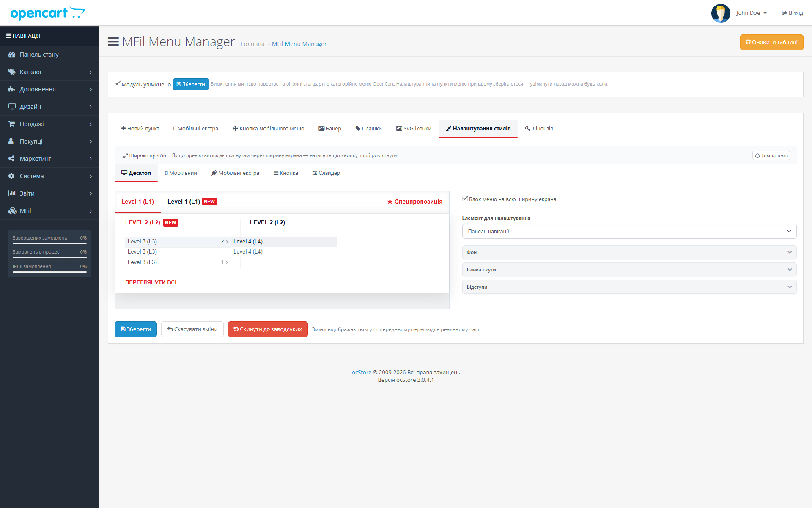The image size is (812, 508).
Task: Click the OpenCart logo
Action: click(48, 13)
